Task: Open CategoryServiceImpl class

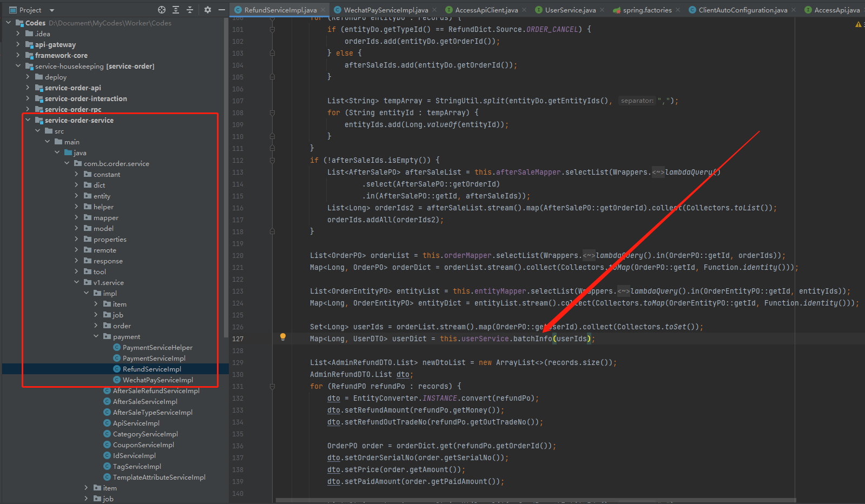Action: [146, 434]
